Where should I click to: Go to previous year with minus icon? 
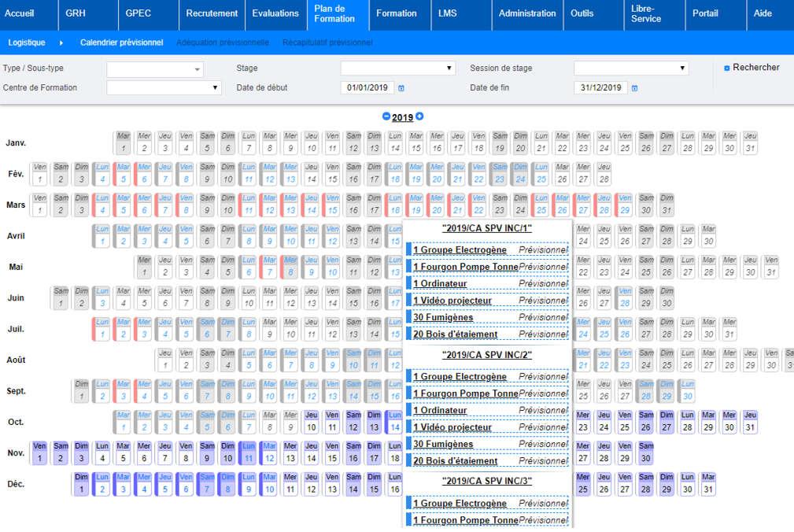386,116
